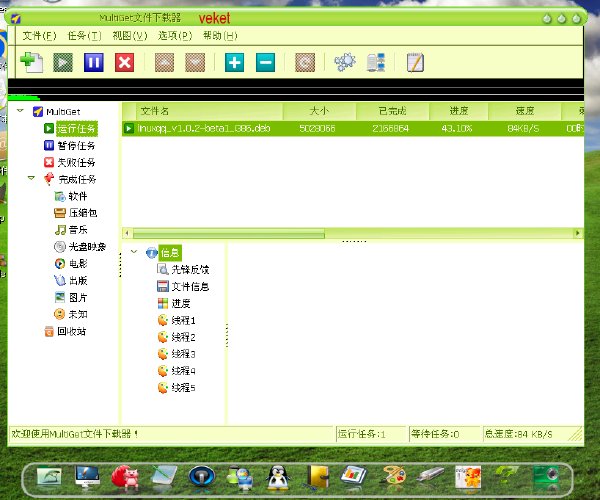
Task: Open the 帮助(H) menu
Action: pyautogui.click(x=220, y=36)
